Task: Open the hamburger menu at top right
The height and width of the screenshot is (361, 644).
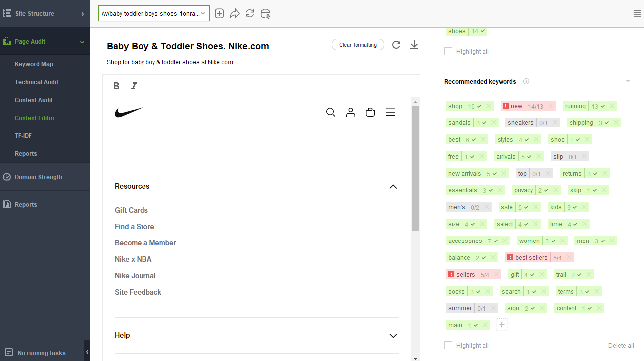Action: pos(637,13)
